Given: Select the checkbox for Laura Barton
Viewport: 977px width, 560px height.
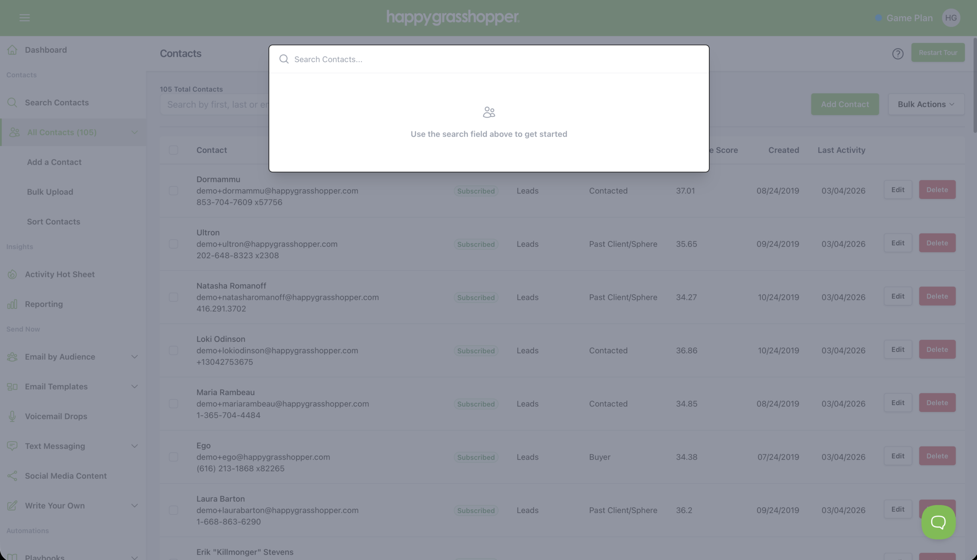Looking at the screenshot, I should point(174,510).
